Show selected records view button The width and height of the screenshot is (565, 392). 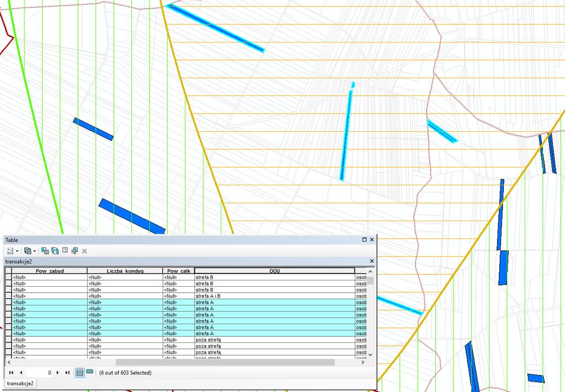(x=90, y=372)
